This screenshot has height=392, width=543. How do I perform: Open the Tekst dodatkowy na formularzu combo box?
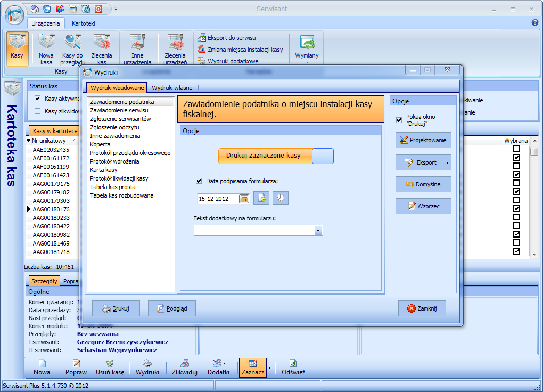point(318,231)
